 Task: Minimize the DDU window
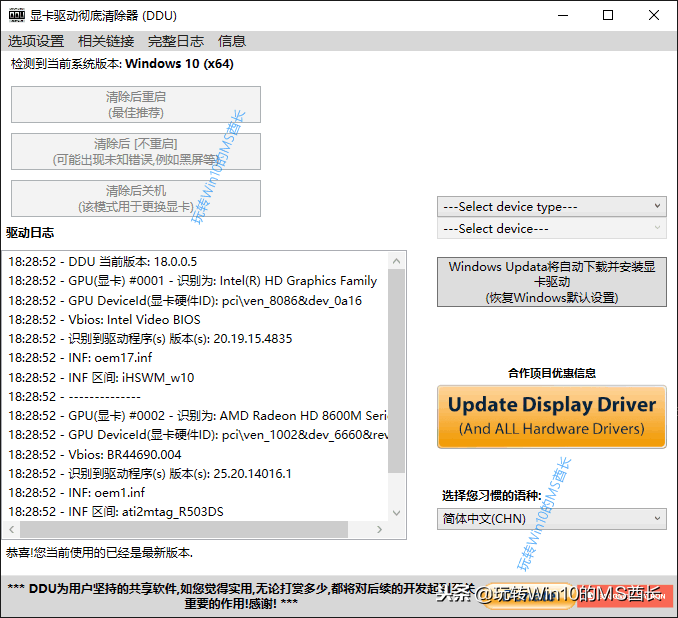(563, 16)
